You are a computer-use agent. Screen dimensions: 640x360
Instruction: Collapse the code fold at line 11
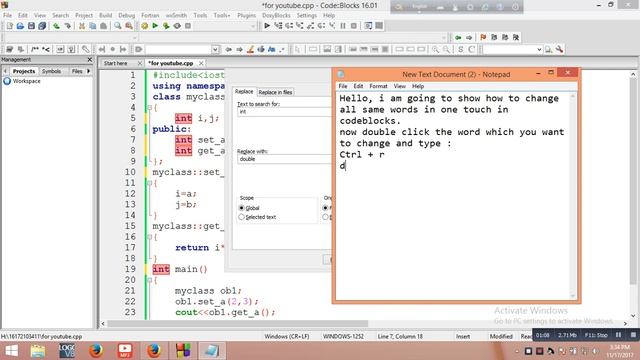[x=149, y=183]
